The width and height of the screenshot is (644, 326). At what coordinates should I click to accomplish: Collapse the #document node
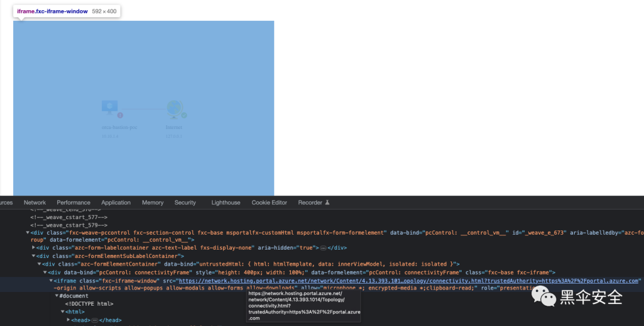click(x=57, y=296)
